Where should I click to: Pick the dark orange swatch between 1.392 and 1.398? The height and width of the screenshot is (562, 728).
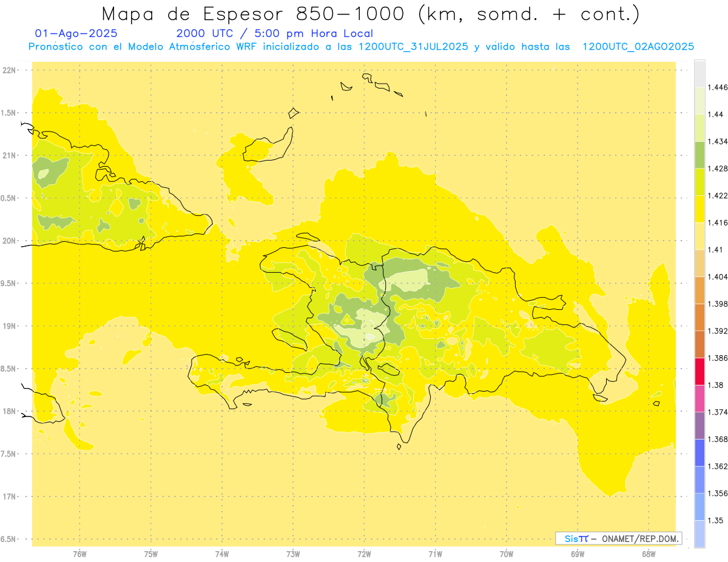699,317
